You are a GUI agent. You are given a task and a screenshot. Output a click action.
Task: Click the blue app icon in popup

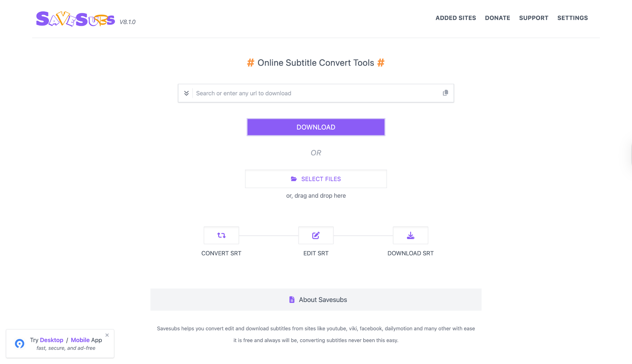coord(19,343)
